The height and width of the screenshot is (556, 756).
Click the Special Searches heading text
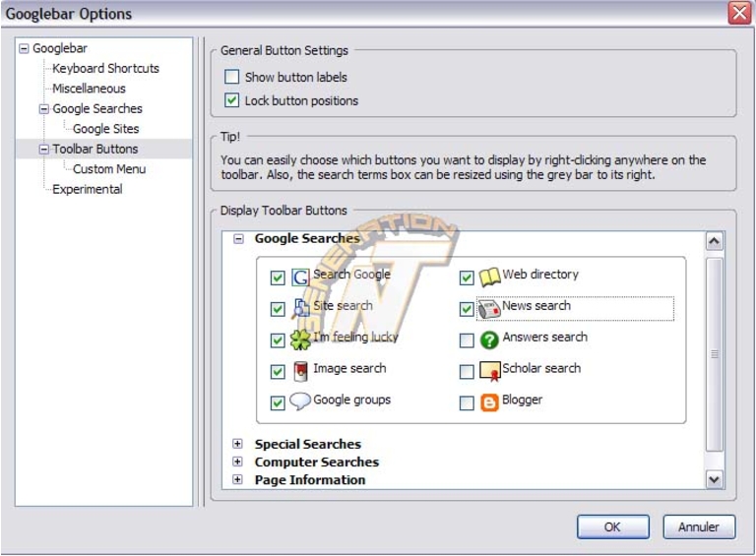pos(307,444)
